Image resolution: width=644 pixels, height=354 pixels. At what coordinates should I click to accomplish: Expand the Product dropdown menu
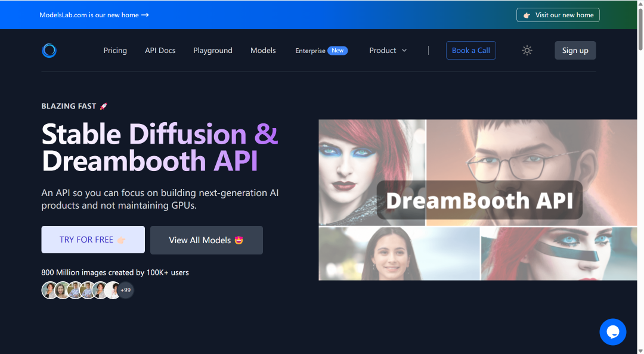[388, 51]
